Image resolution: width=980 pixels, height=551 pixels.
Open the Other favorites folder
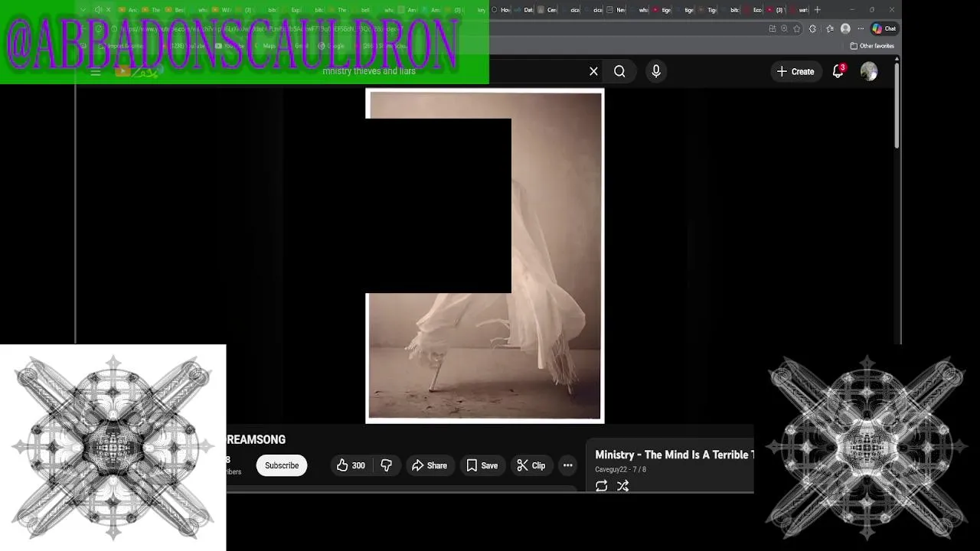pos(872,46)
